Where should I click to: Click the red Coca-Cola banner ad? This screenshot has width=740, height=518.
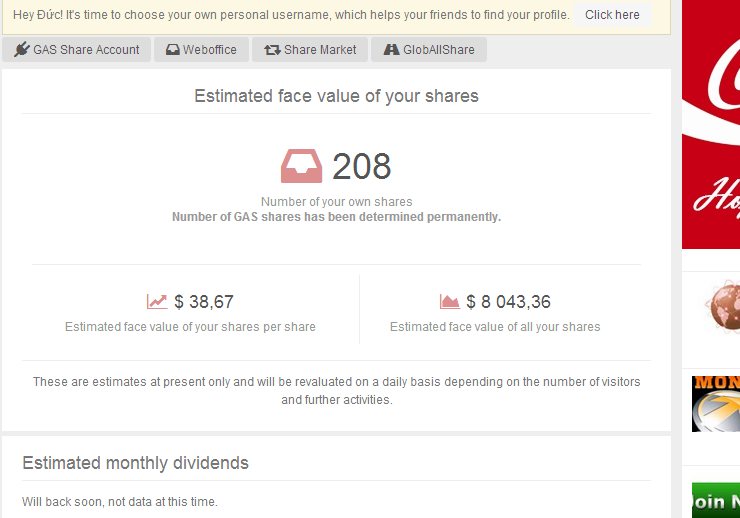[711, 124]
